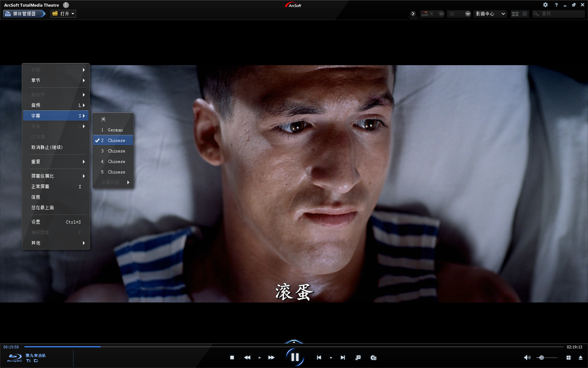Click the C2 chapter indicator icon

pos(36,361)
